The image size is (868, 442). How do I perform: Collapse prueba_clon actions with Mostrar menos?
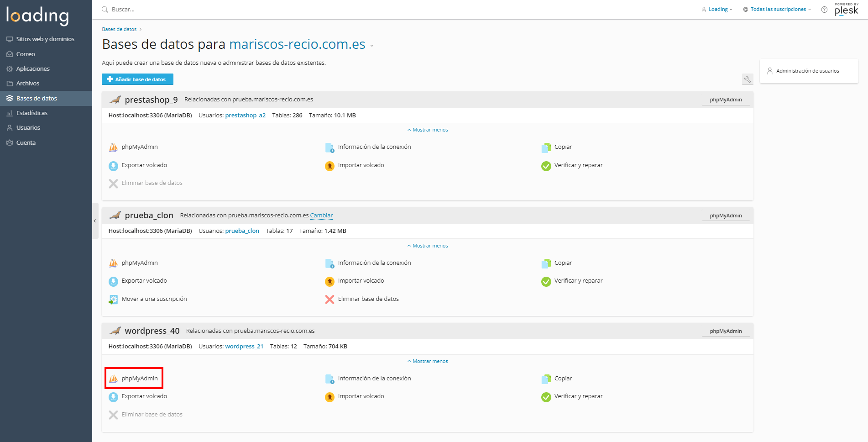click(x=428, y=246)
